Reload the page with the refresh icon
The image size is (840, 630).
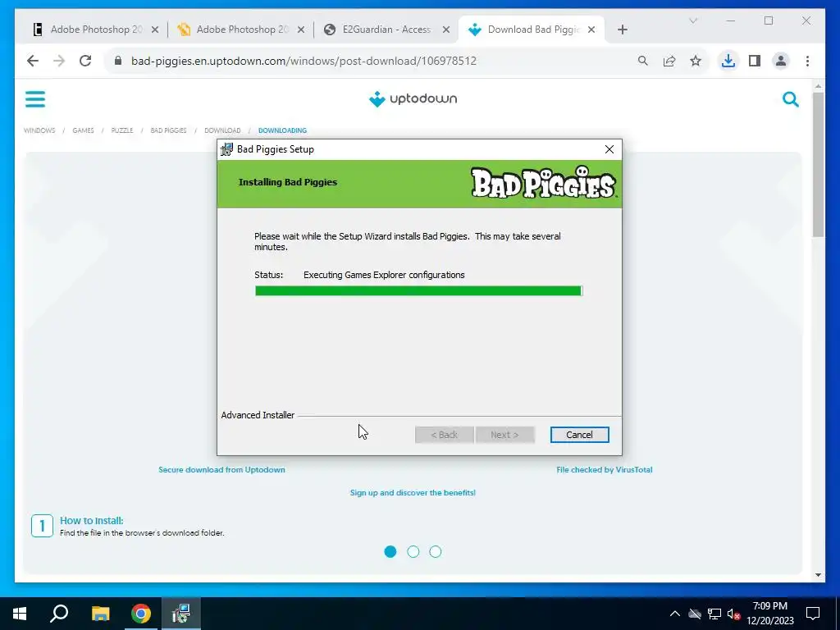coord(85,61)
